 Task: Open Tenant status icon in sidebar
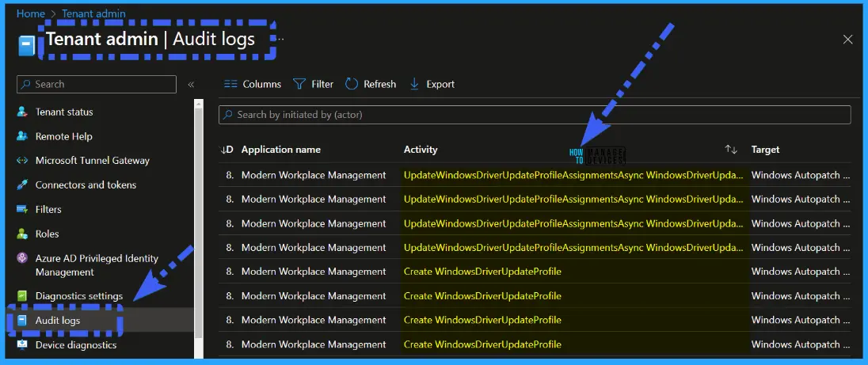(x=22, y=112)
